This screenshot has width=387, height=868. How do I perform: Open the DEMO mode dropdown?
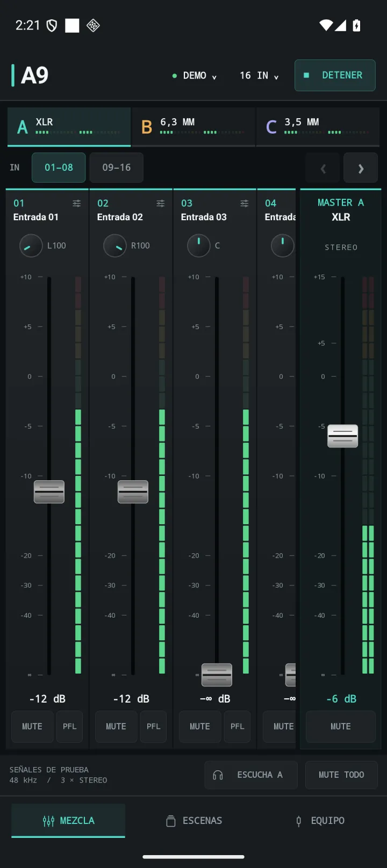pyautogui.click(x=195, y=76)
